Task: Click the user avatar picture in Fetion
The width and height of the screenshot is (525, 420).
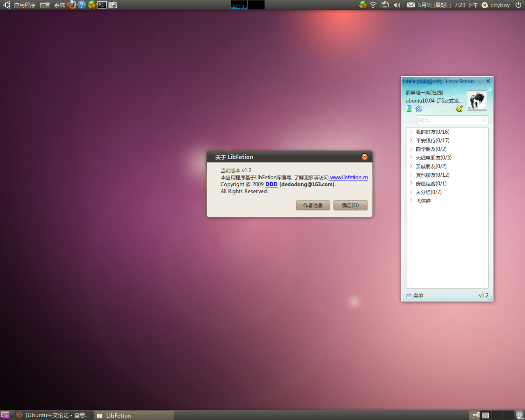Action: point(477,100)
